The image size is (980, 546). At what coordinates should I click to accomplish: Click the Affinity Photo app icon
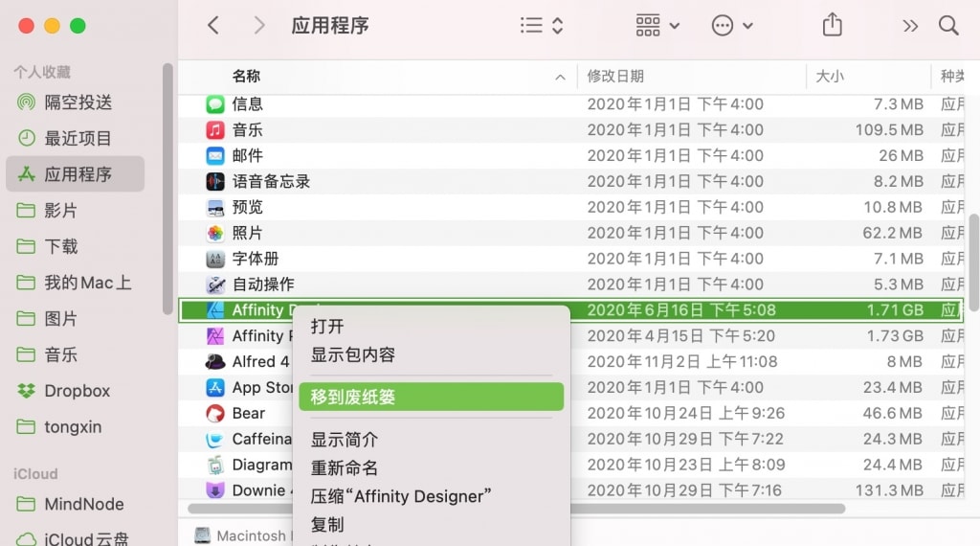(x=215, y=336)
